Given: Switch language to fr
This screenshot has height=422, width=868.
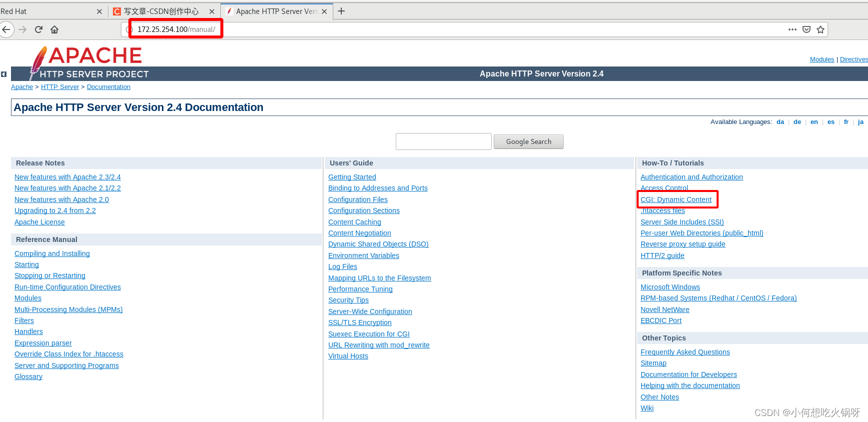Looking at the screenshot, I should click(x=846, y=122).
